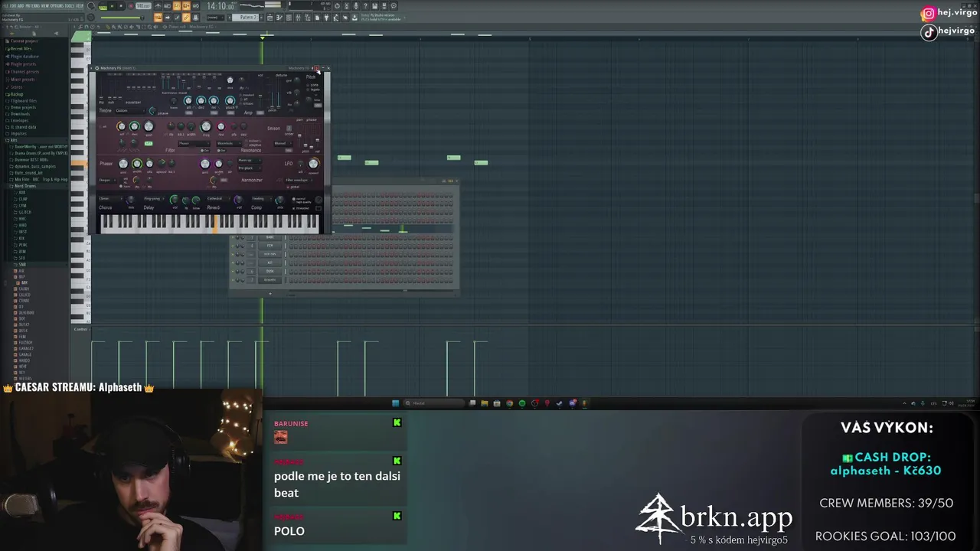Click the Amp vol slider in Machinery

[260, 93]
